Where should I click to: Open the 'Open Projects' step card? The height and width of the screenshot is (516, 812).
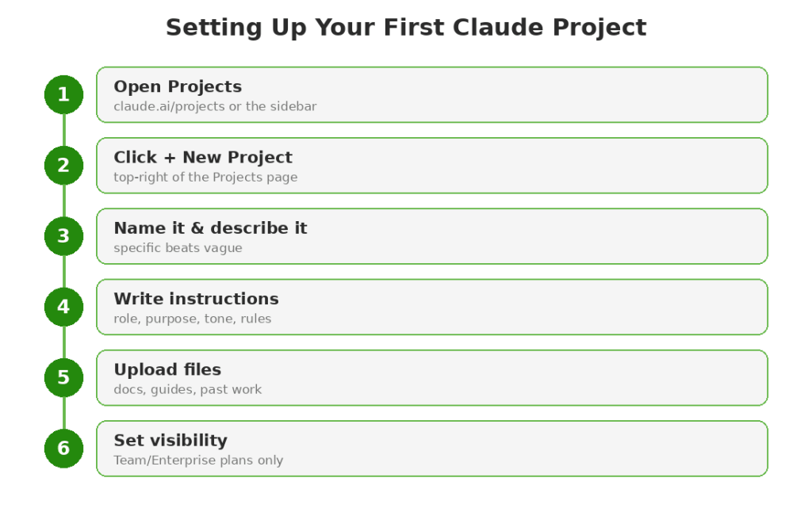432,94
